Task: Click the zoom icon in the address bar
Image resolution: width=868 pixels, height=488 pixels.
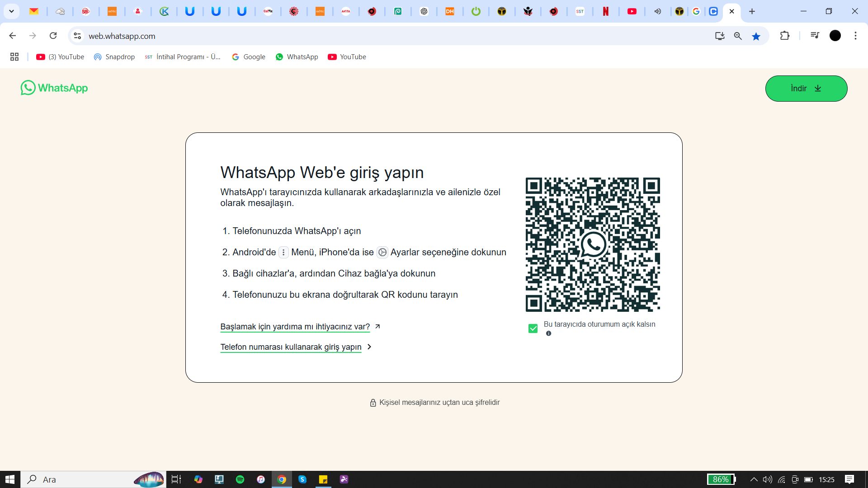Action: pos(738,36)
